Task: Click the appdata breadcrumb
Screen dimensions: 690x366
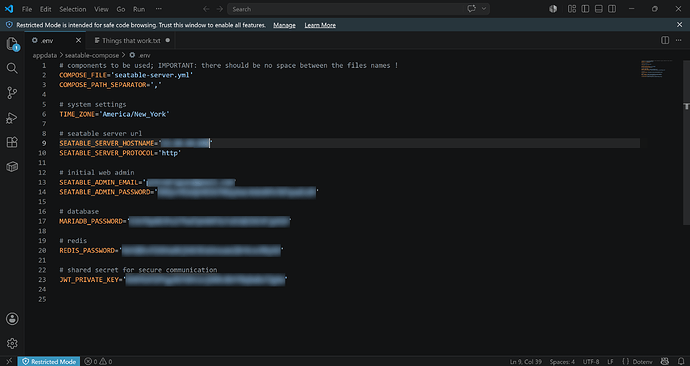Action: tap(44, 55)
